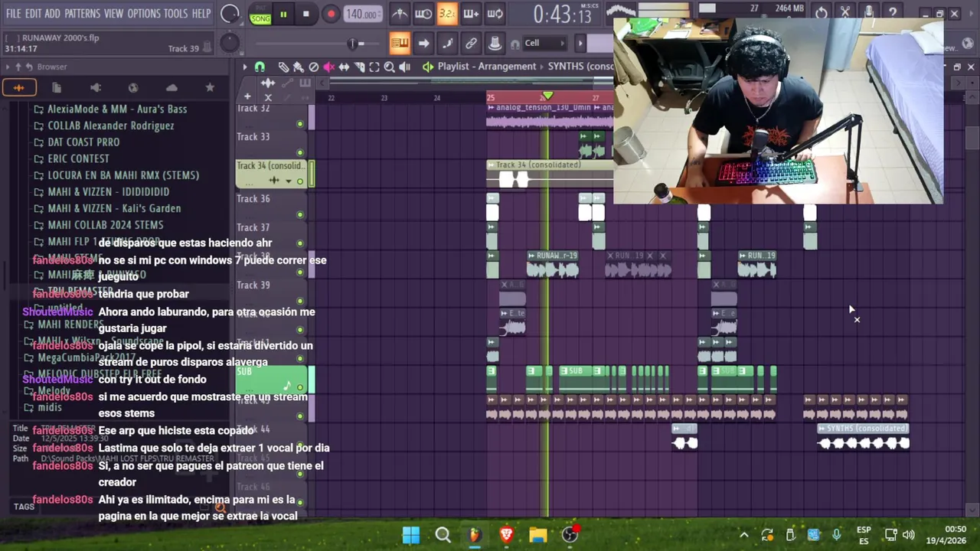Screen dimensions: 980x551
Task: Enable wait for input before recording
Action: [x=423, y=13]
